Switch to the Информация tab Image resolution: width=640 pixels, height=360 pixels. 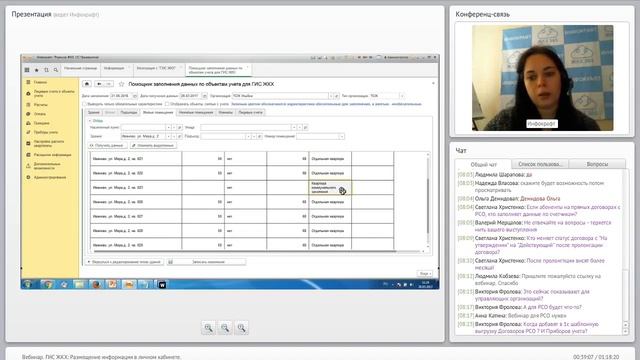click(116, 69)
